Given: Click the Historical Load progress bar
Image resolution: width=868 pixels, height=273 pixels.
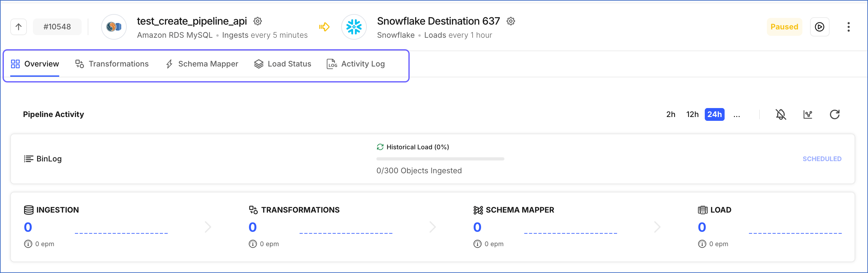Looking at the screenshot, I should tap(440, 159).
